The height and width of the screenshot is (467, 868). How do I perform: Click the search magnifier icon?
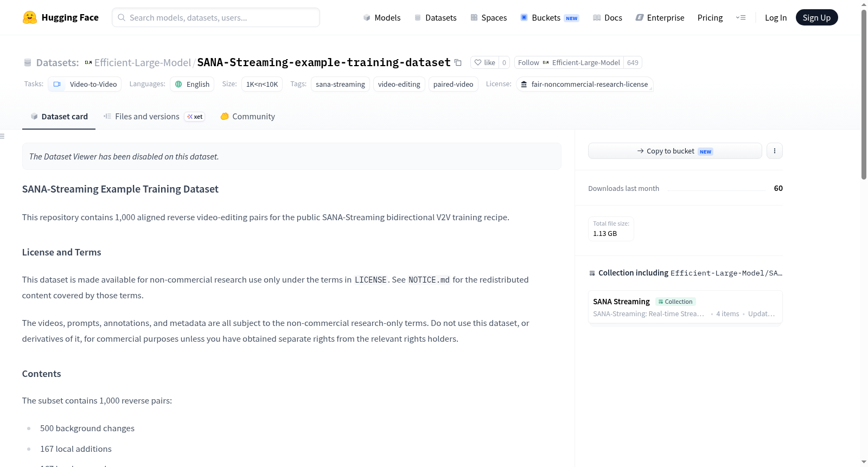122,17
